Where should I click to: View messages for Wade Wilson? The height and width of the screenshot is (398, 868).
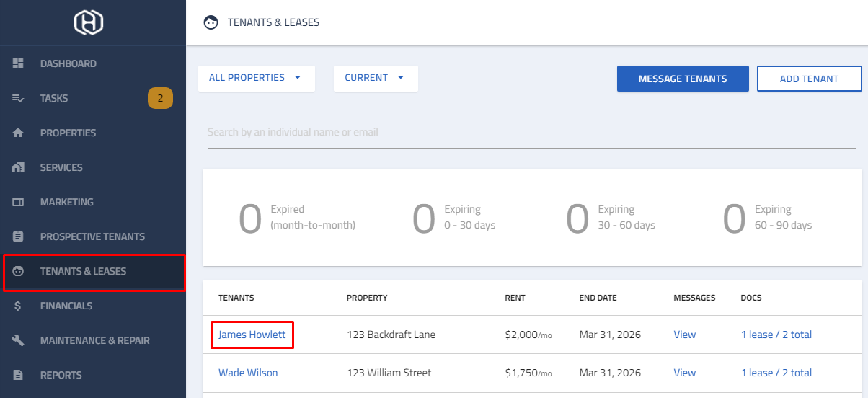click(x=685, y=373)
